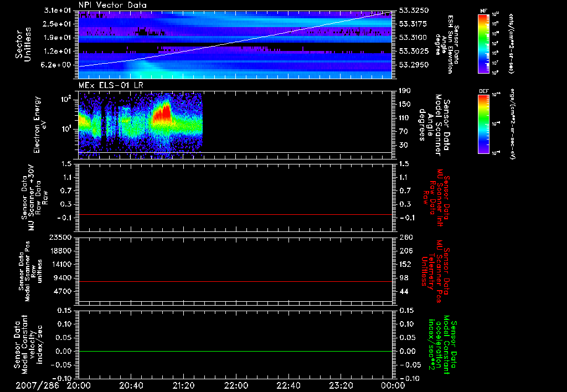Click the 110 scanner angle tick
The height and width of the screenshot is (392, 567).
405,118
